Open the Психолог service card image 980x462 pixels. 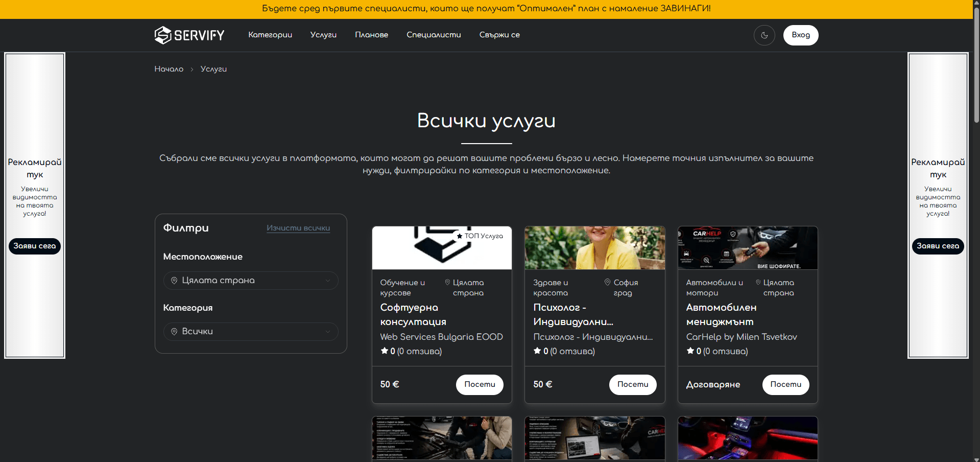(x=595, y=248)
